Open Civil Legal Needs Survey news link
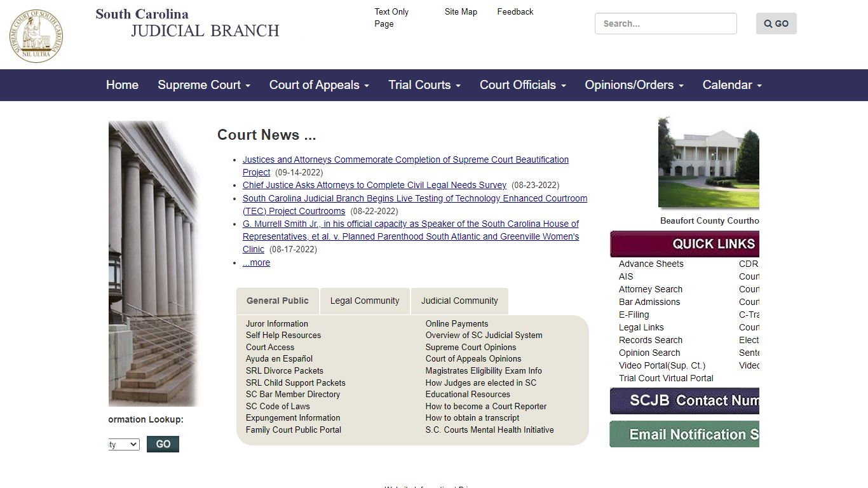 click(374, 186)
